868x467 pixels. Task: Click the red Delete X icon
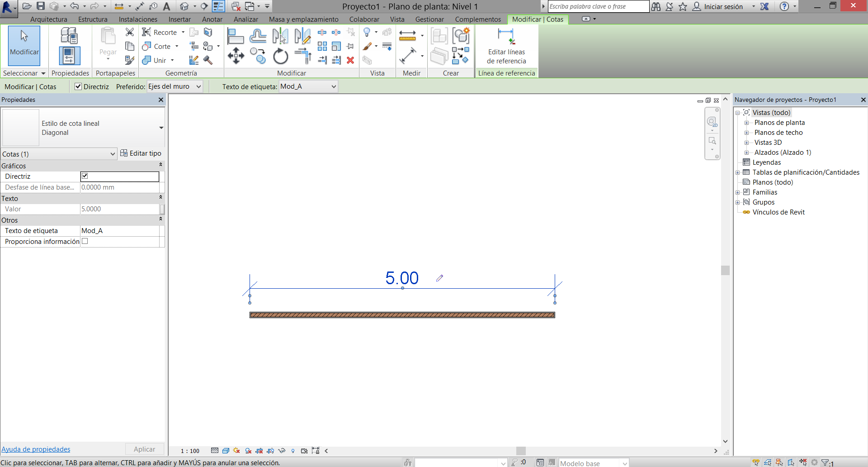pos(350,60)
